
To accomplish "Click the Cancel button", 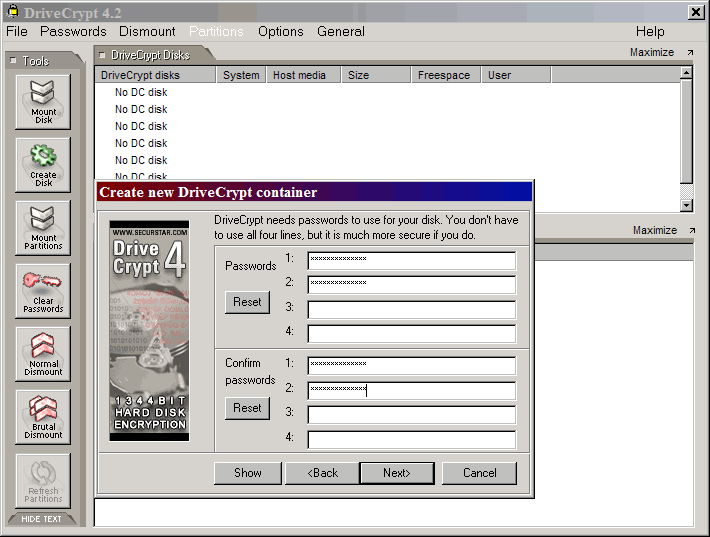I will pos(480,473).
